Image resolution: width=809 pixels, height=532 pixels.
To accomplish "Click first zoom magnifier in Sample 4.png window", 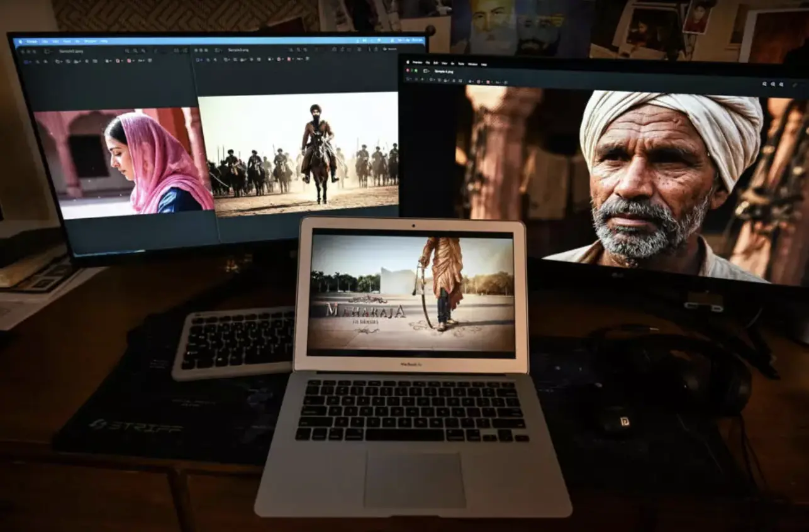I will coord(764,84).
